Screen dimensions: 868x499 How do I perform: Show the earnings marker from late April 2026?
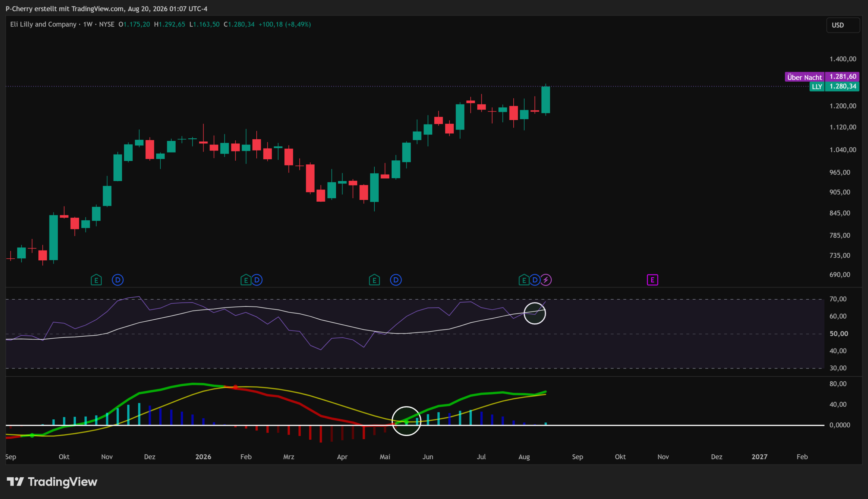374,280
